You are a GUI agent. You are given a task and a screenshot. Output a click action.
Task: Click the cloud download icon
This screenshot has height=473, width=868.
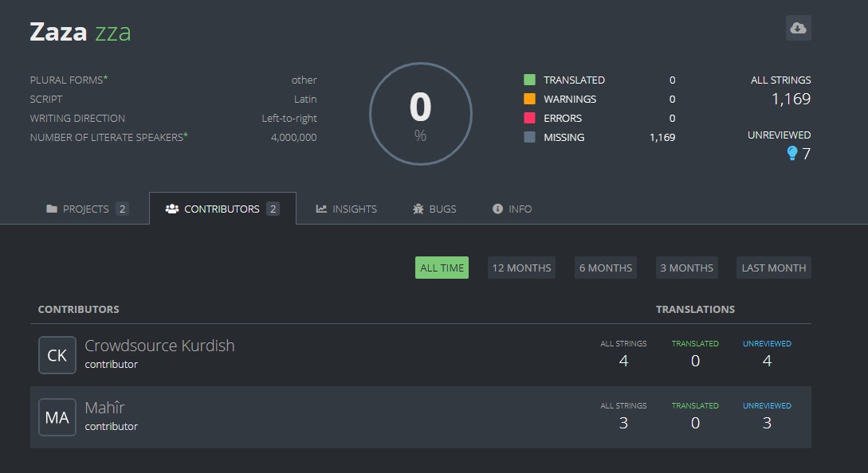(x=797, y=28)
